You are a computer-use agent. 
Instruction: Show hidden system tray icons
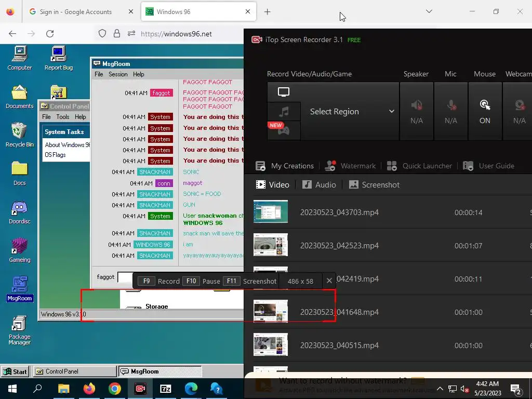click(x=440, y=389)
